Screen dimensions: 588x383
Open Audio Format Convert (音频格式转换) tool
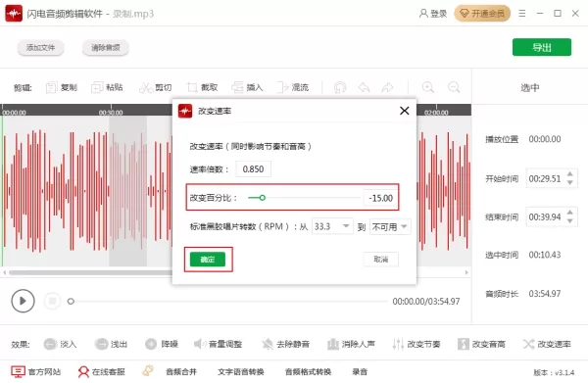pyautogui.click(x=308, y=371)
